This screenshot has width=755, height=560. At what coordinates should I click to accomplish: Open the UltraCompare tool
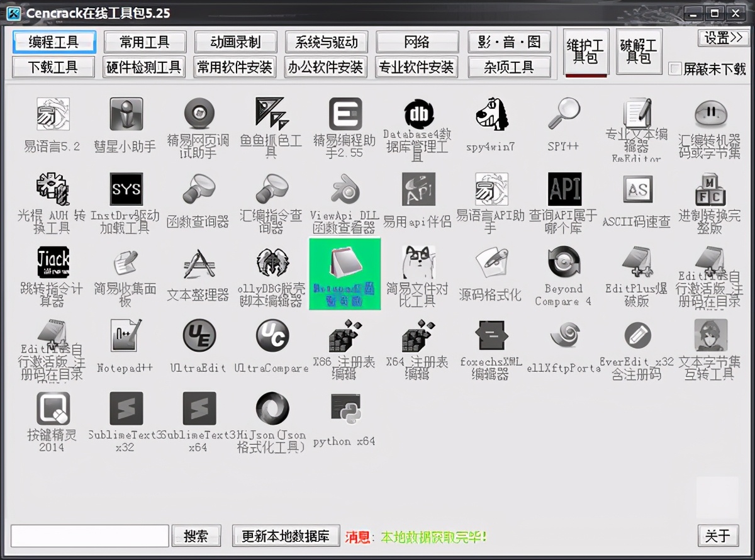272,336
